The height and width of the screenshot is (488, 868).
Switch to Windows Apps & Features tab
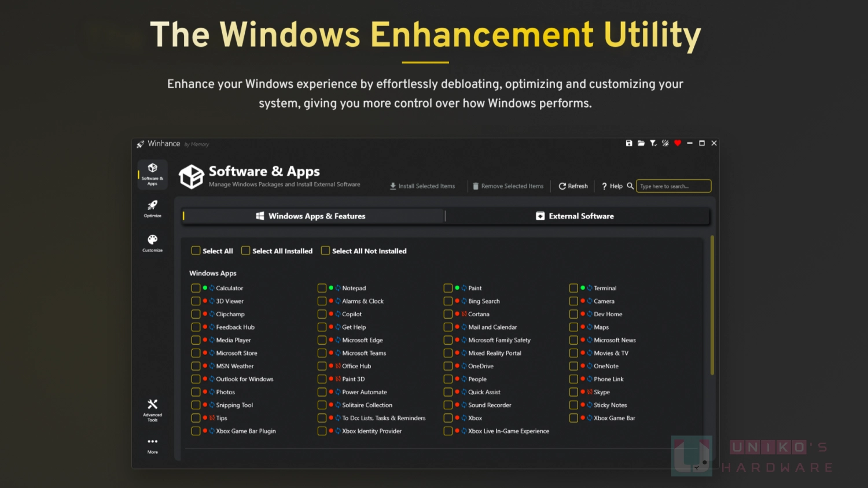pyautogui.click(x=313, y=216)
